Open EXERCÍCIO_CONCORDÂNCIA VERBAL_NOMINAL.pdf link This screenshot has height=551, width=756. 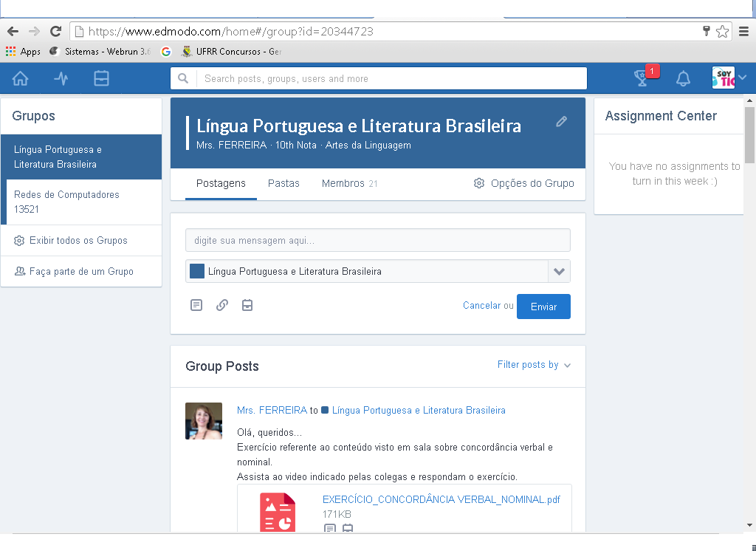pyautogui.click(x=441, y=499)
